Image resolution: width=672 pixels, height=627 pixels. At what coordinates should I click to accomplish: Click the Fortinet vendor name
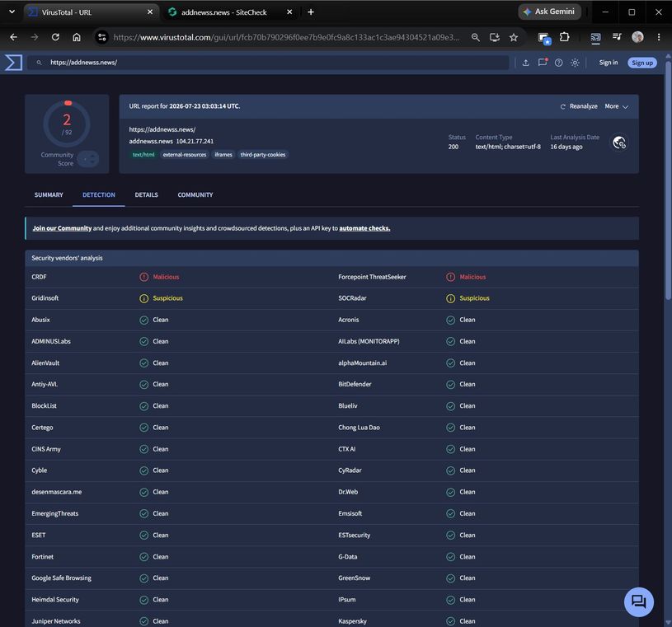pyautogui.click(x=42, y=557)
